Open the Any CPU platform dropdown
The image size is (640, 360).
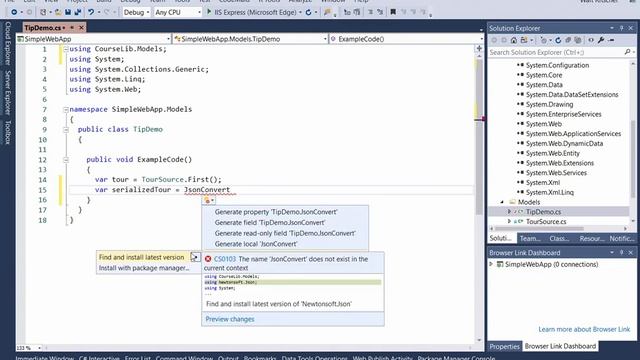point(178,12)
